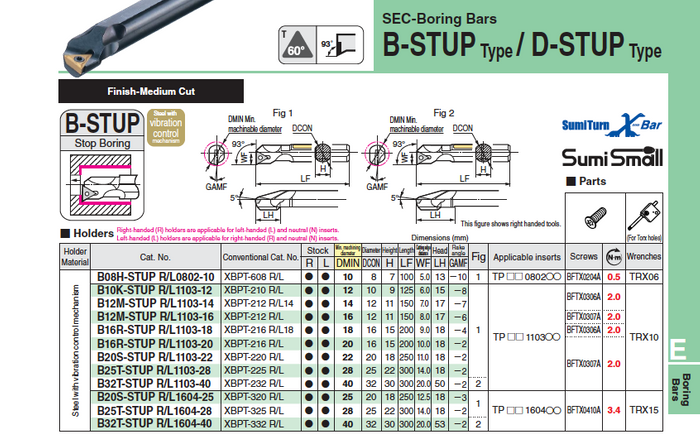Select row B16R-STUP R/L1103-18
Viewport: 700px width, 443px height.
point(279,330)
